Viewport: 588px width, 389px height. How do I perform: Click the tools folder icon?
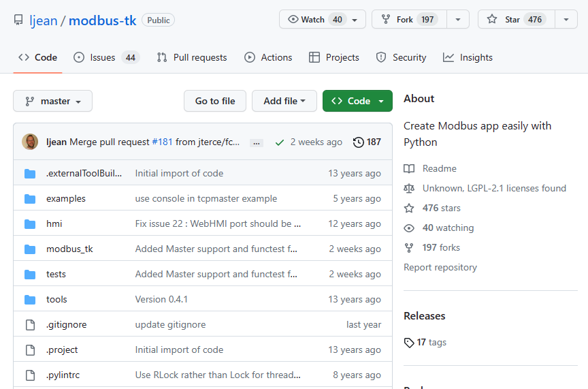tap(30, 299)
